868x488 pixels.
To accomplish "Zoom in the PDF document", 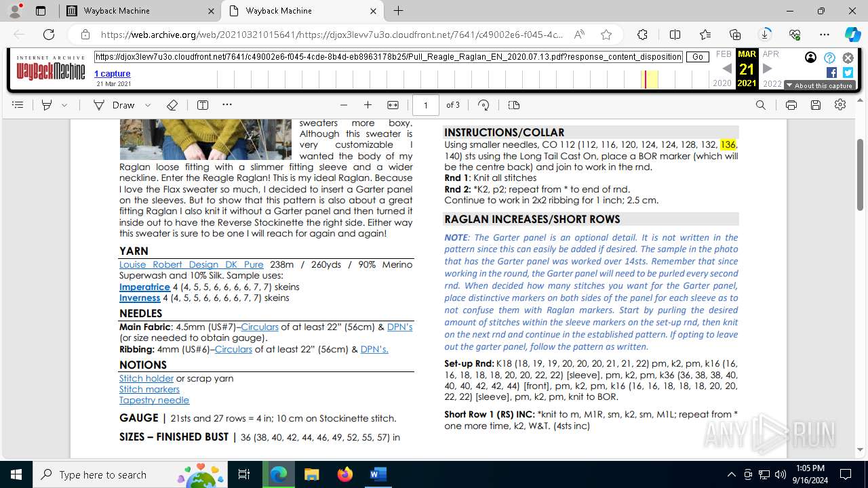I will click(368, 105).
